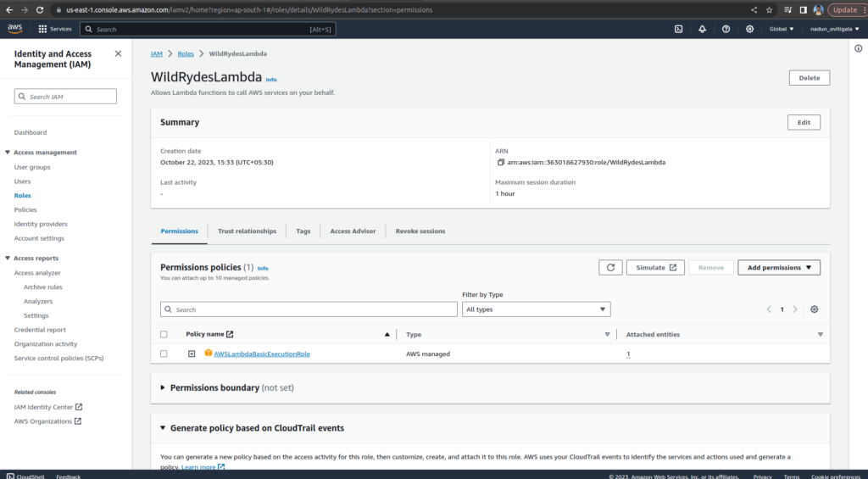Viewport: 868px width, 479px height.
Task: Open the help question mark menu
Action: [726, 29]
